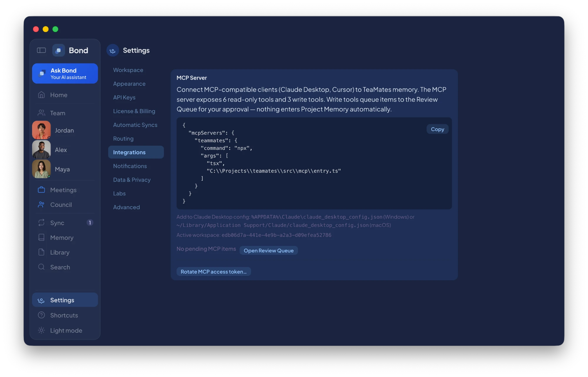Select License & Billing tab
The height and width of the screenshot is (377, 588).
tap(136, 111)
